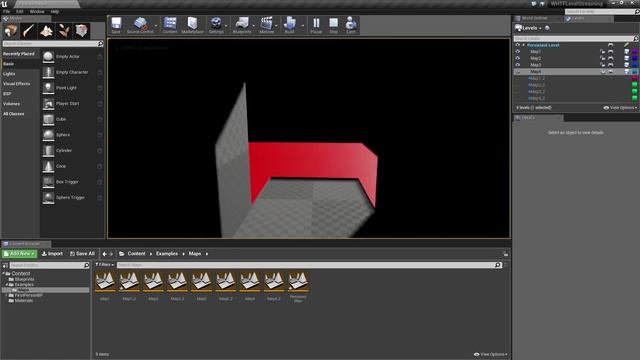Image resolution: width=640 pixels, height=360 pixels.
Task: Click the Empty Actor icon
Action: point(48,57)
